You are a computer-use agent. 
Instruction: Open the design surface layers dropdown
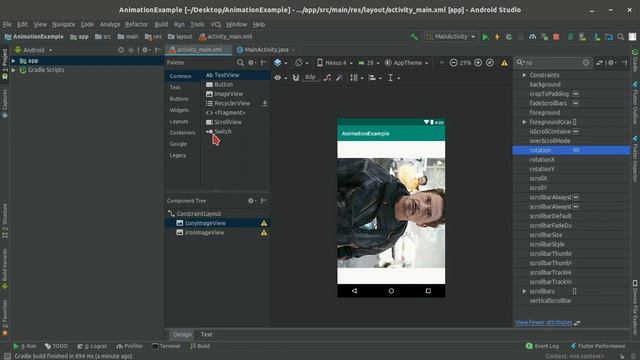[x=280, y=62]
